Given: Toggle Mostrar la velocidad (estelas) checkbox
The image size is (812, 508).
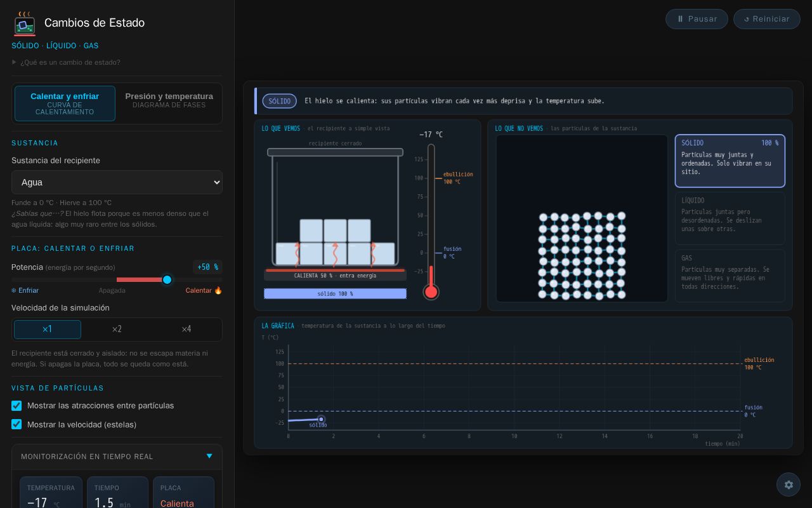Looking at the screenshot, I should coord(16,424).
